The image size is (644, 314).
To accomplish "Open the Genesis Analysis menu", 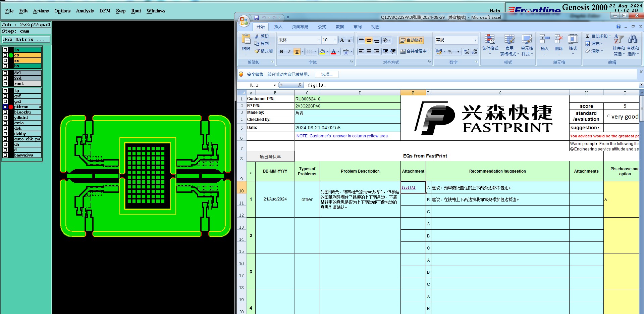I will 85,11.
